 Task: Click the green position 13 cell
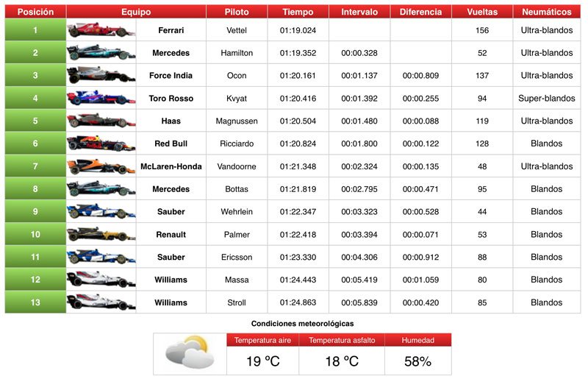click(35, 302)
